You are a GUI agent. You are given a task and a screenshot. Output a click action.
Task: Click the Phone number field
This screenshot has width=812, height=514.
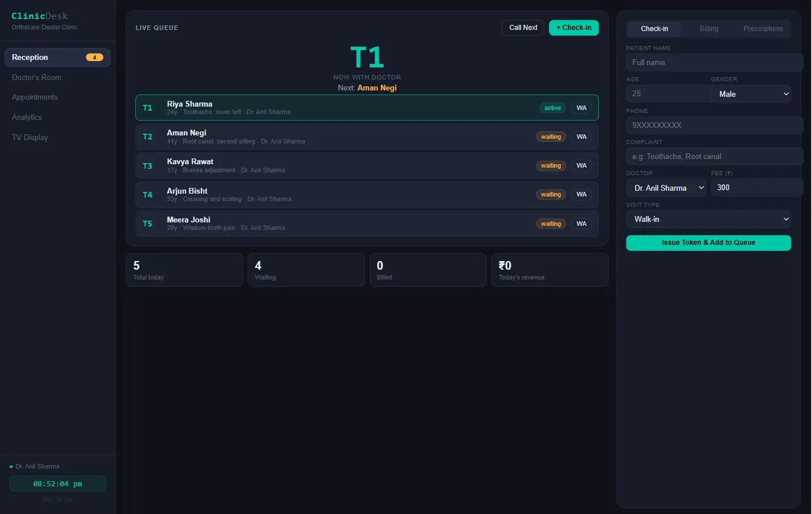[714, 125]
